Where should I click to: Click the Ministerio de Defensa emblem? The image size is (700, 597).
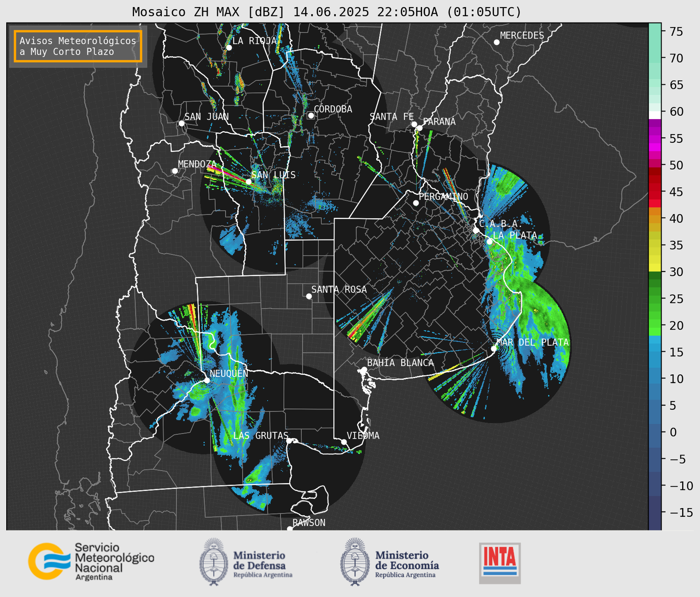(x=214, y=562)
